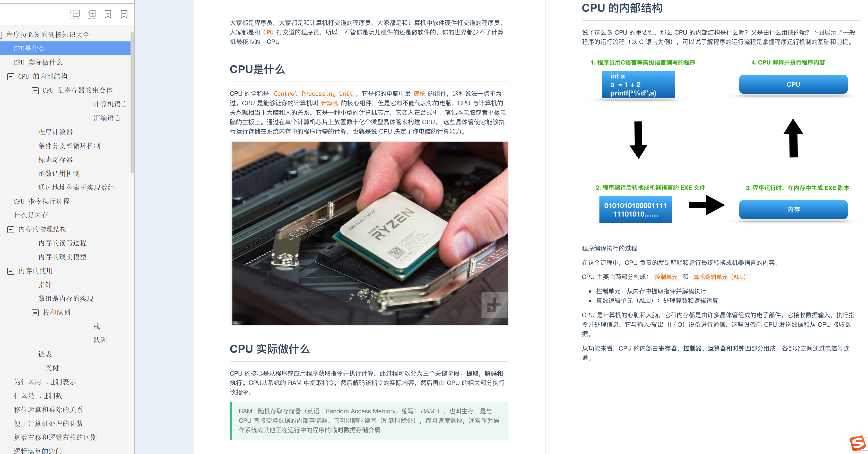
Task: Toggle 内存的物理结构 section visibility
Action: coord(8,229)
